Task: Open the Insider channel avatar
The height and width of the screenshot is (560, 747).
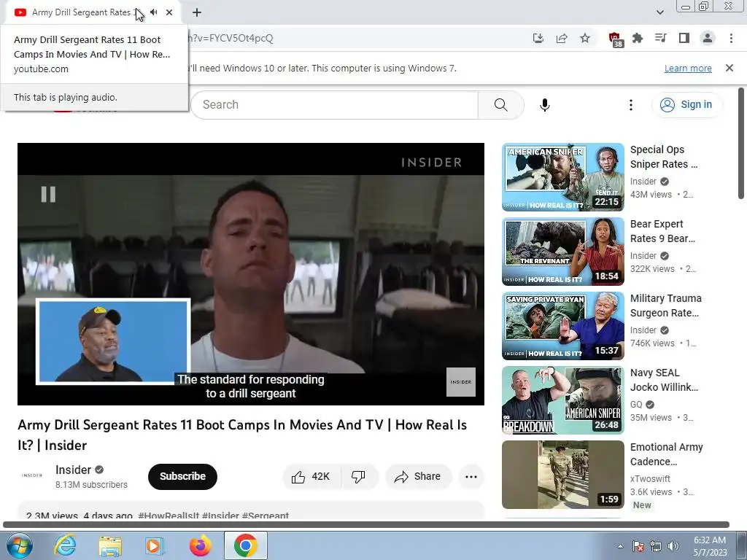Action: [x=32, y=475]
